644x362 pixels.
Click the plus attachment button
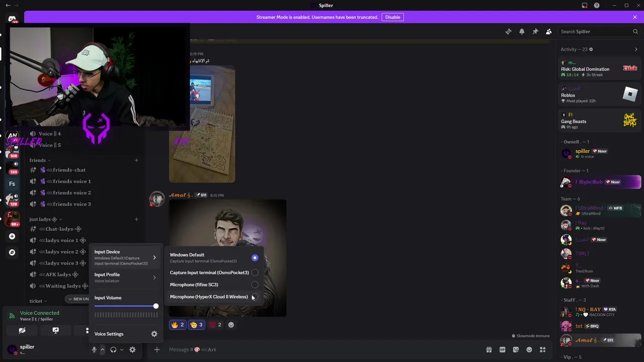(157, 349)
